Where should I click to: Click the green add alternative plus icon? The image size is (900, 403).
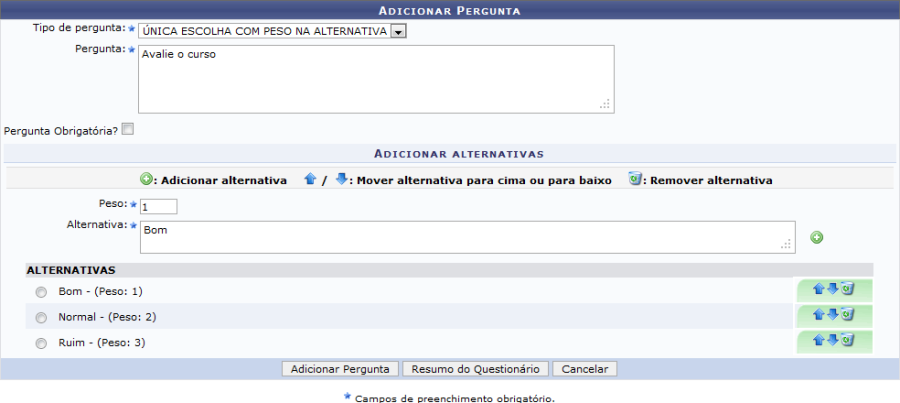(x=816, y=237)
